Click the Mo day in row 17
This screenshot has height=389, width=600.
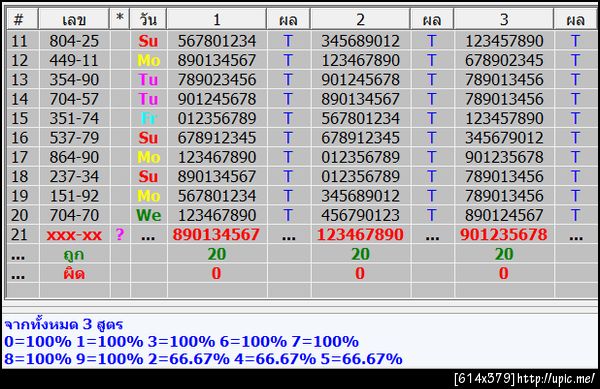pyautogui.click(x=148, y=157)
